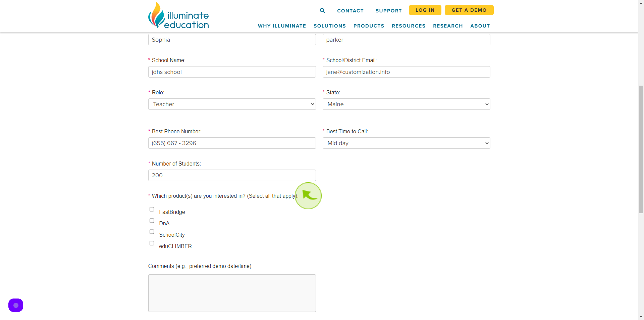Image resolution: width=644 pixels, height=320 pixels.
Task: Click the Log In button
Action: point(425,10)
